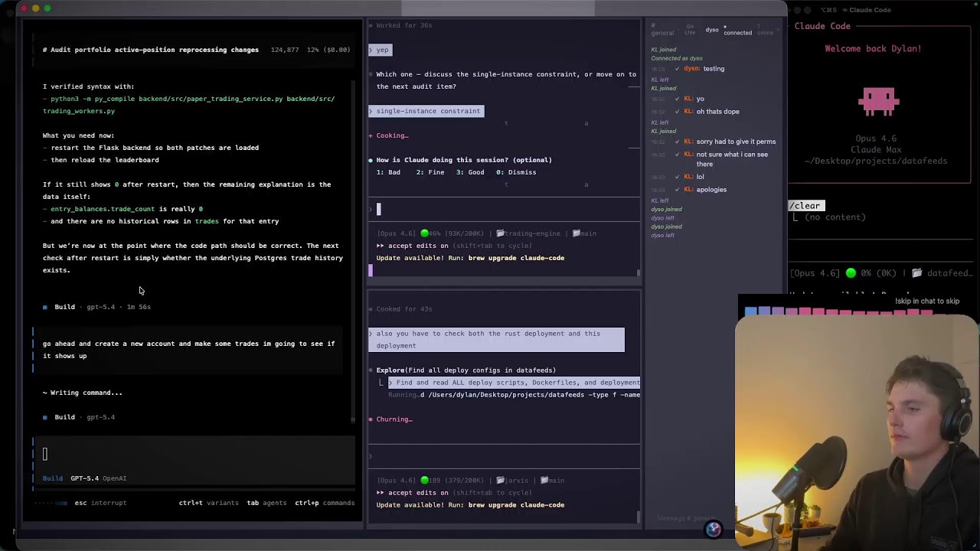Click the green status dot beside 46% usage
The width and height of the screenshot is (980, 551).
pyautogui.click(x=424, y=233)
